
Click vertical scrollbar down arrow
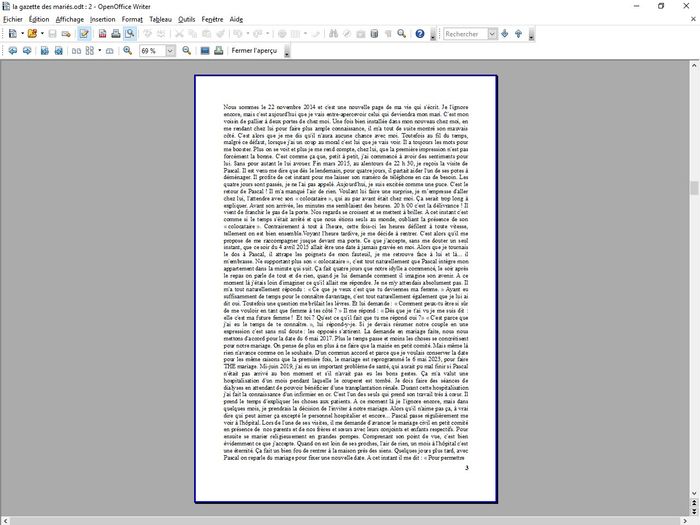point(694,493)
